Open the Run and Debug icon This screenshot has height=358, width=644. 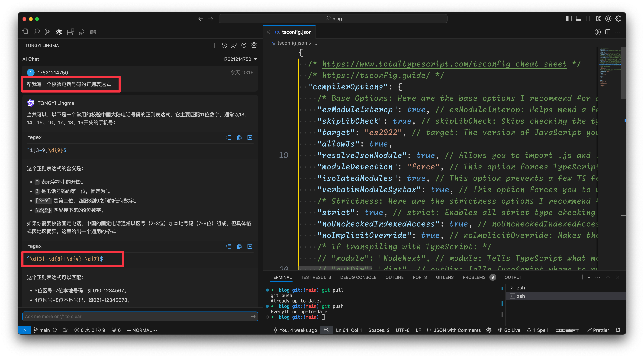pyautogui.click(x=82, y=32)
